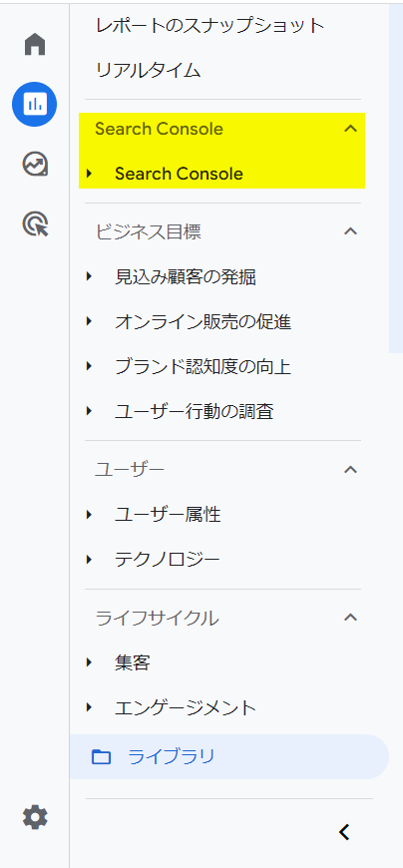
Task: Select the Reports bar chart icon
Action: tap(34, 104)
